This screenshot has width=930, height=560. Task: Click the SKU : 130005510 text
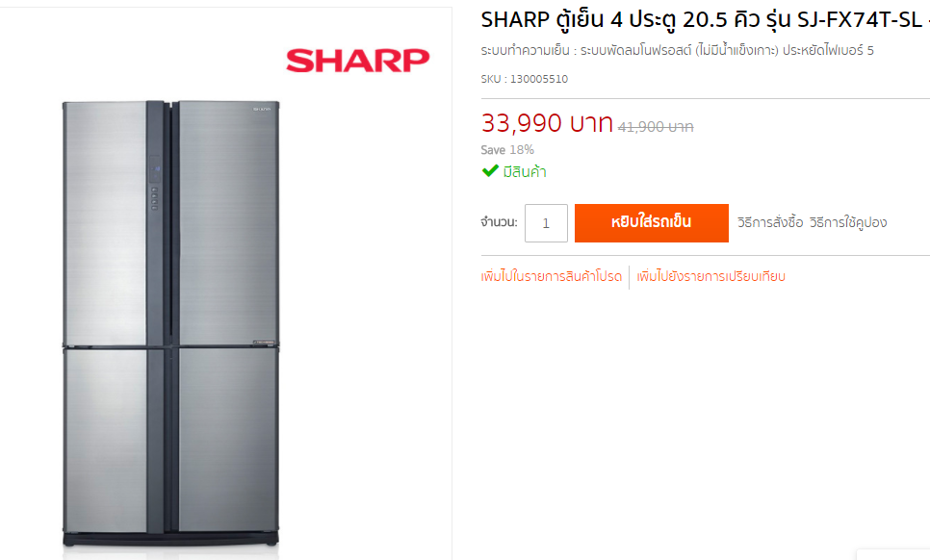[x=525, y=79]
